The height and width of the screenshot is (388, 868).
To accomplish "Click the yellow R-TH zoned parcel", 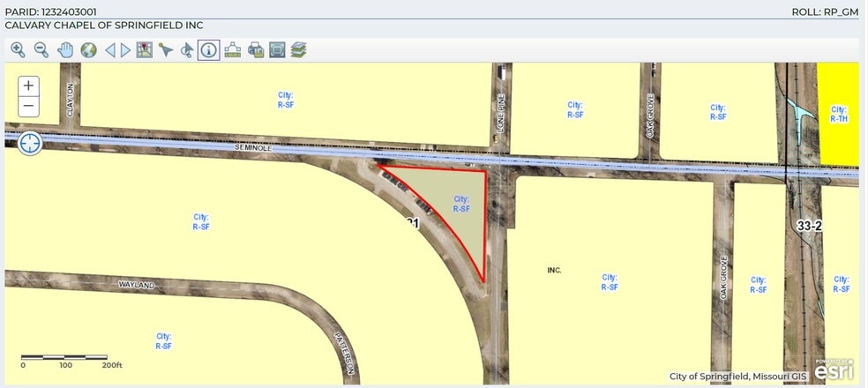I will coord(839,113).
